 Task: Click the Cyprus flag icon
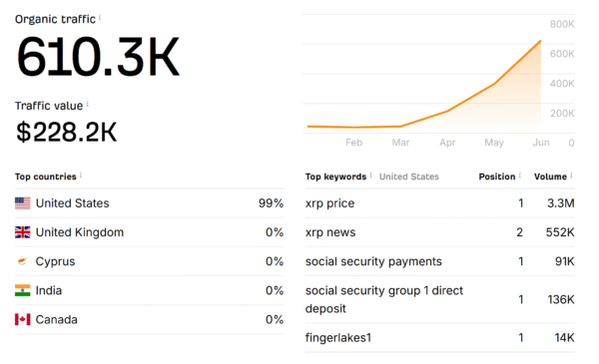(x=23, y=261)
